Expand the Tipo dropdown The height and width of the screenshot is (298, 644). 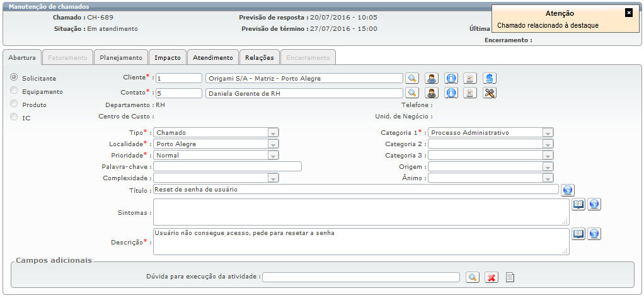273,133
